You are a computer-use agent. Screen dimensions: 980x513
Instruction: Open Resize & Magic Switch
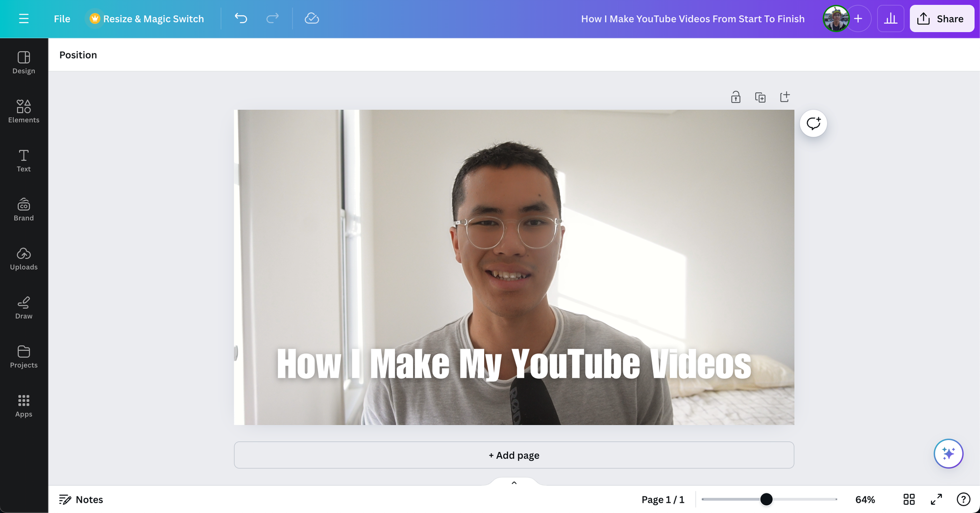pyautogui.click(x=147, y=19)
